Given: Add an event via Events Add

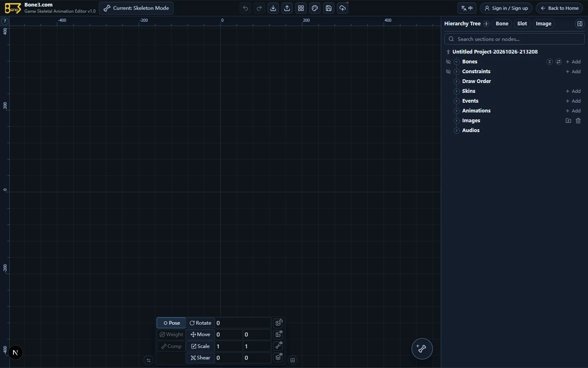Looking at the screenshot, I should pyautogui.click(x=573, y=101).
